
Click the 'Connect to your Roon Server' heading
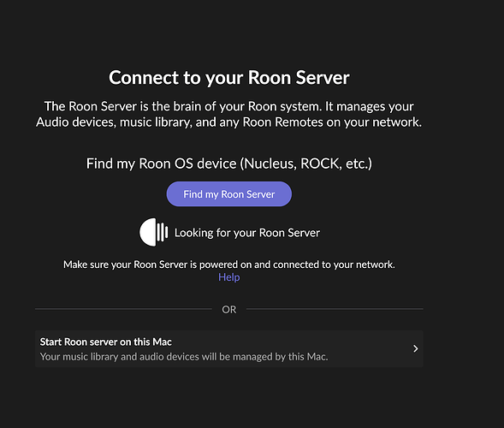tap(228, 78)
